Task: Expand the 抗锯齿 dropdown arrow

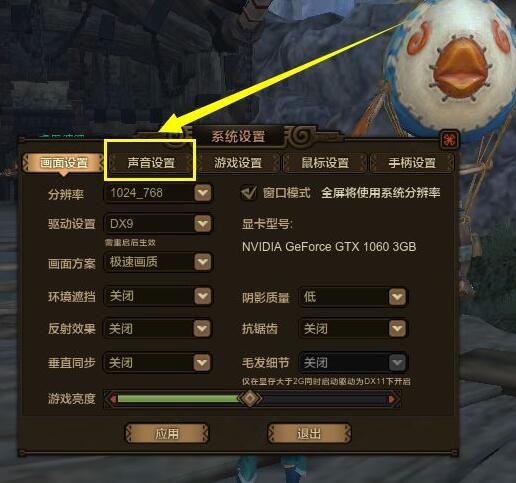Action: [x=397, y=329]
